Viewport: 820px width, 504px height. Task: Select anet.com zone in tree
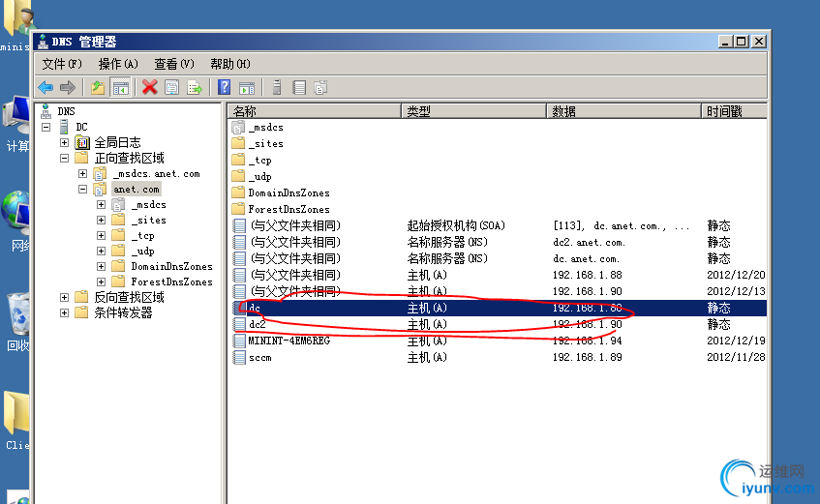136,190
